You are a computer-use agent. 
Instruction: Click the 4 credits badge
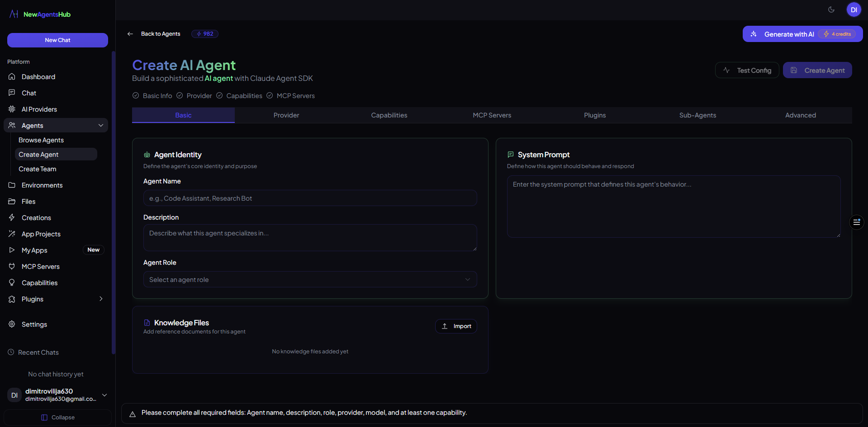pos(837,34)
